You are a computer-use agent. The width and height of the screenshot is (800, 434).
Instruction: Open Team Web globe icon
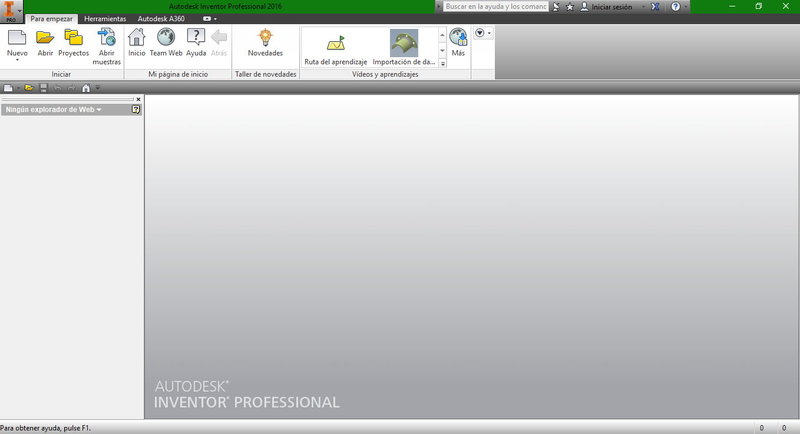(166, 38)
